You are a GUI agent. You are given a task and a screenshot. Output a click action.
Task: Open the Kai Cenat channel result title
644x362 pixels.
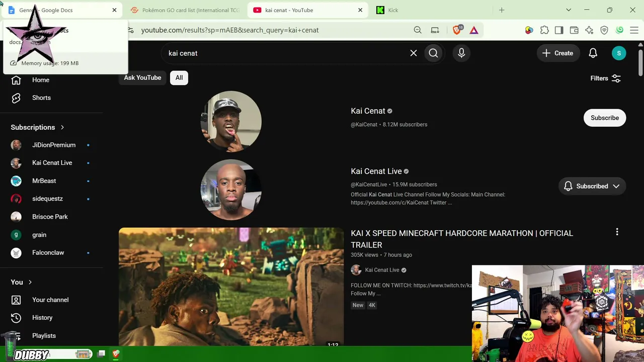click(x=368, y=111)
